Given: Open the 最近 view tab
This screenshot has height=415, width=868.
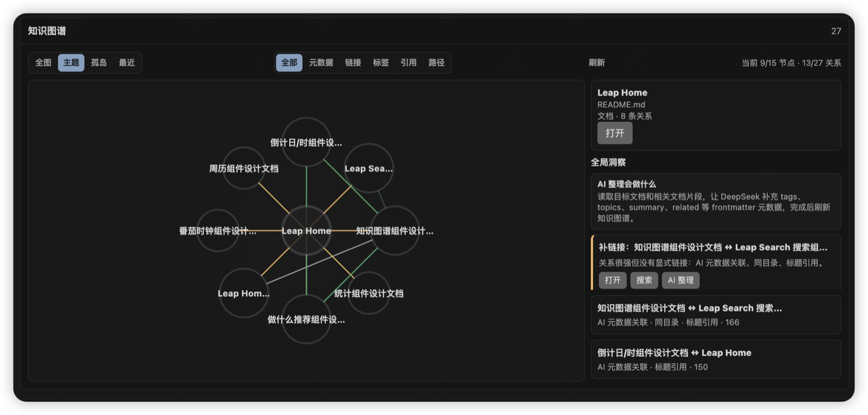Looking at the screenshot, I should point(127,63).
